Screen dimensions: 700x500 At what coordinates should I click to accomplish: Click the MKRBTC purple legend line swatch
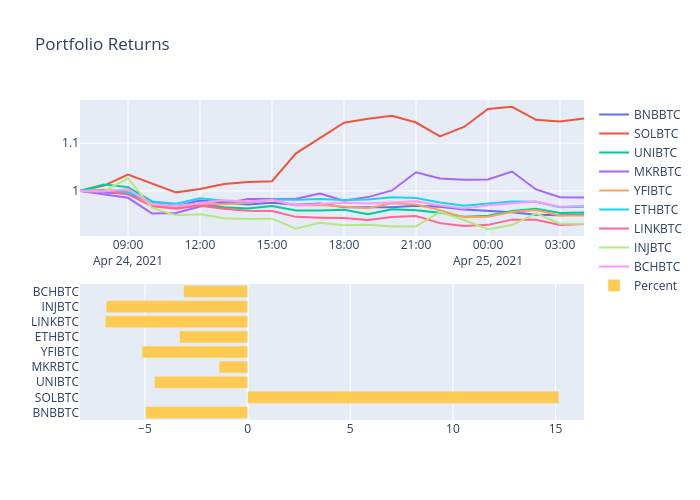click(x=613, y=172)
